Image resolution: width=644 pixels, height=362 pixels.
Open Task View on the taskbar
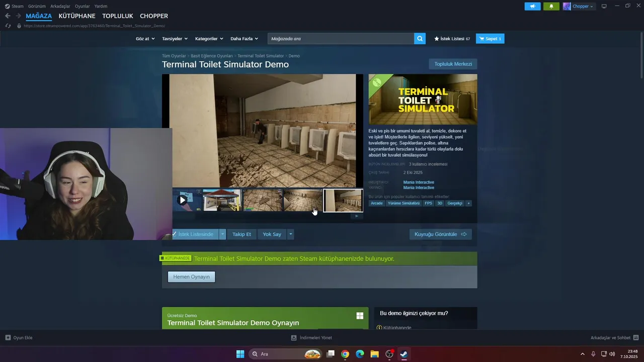331,354
